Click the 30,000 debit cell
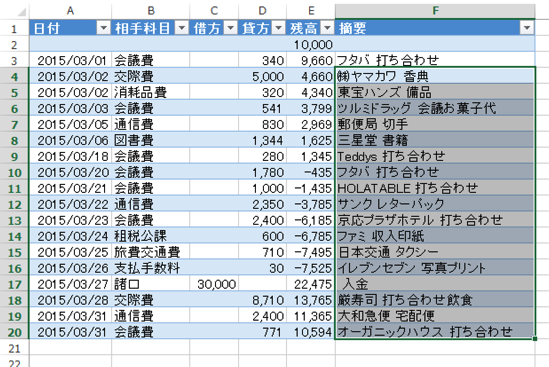The image size is (549, 367). 214,284
